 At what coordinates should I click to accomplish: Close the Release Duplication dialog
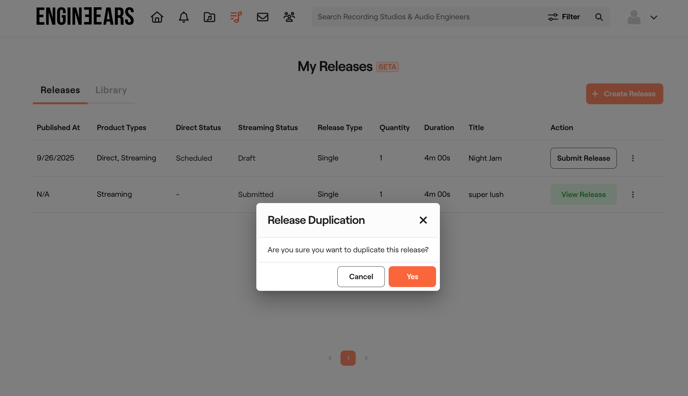tap(423, 220)
